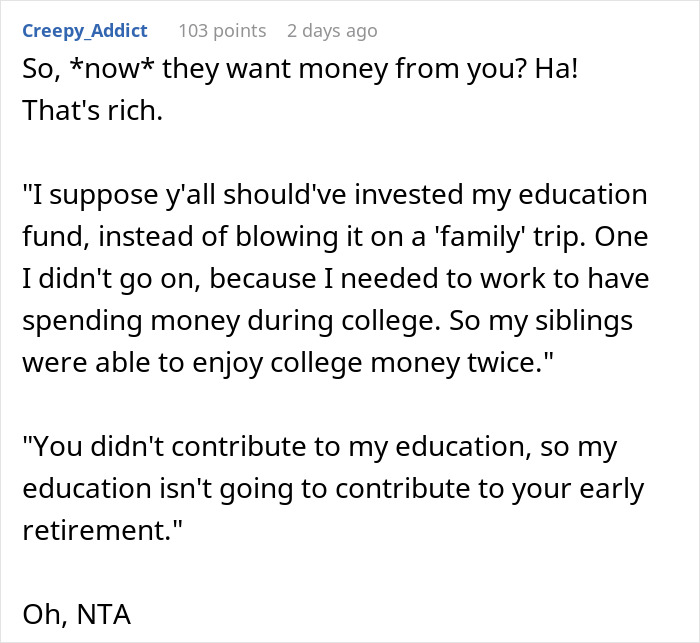The image size is (700, 643).
Task: Click the "2 days ago" timestamp
Action: point(332,31)
